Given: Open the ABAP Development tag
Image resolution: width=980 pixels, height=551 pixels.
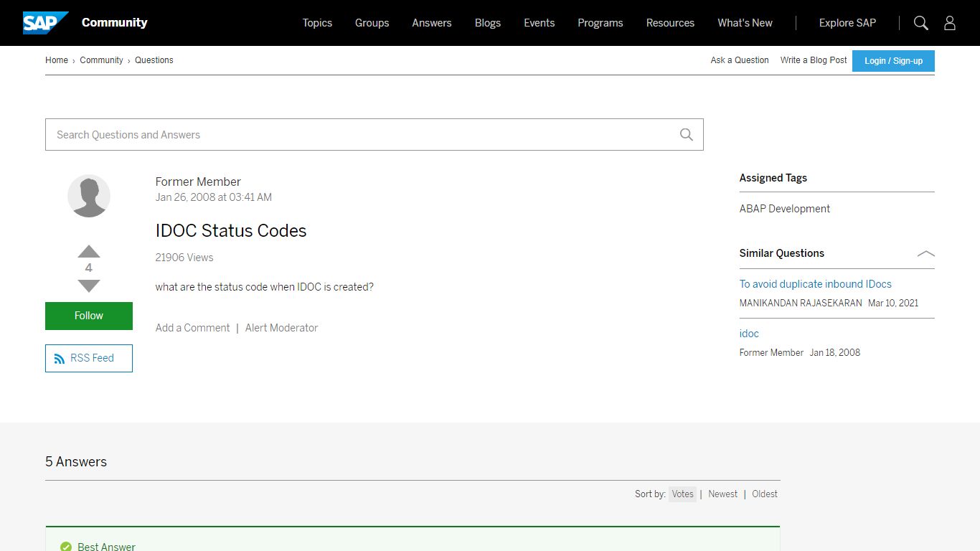Looking at the screenshot, I should [x=785, y=209].
